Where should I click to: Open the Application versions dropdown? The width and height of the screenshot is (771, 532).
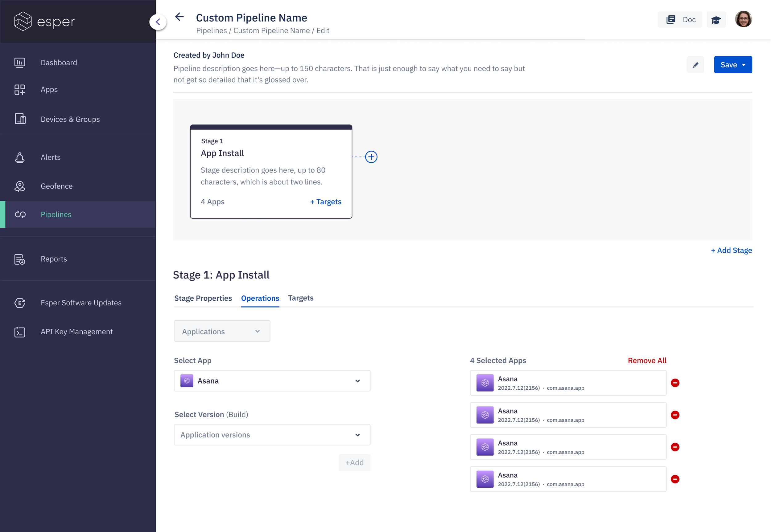click(x=272, y=435)
